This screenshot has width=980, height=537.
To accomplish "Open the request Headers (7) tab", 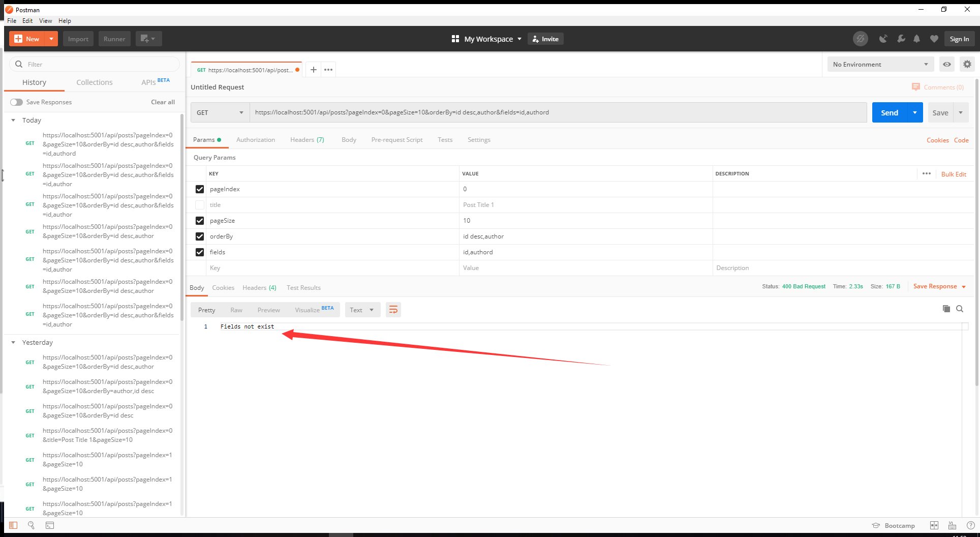I will [x=307, y=140].
